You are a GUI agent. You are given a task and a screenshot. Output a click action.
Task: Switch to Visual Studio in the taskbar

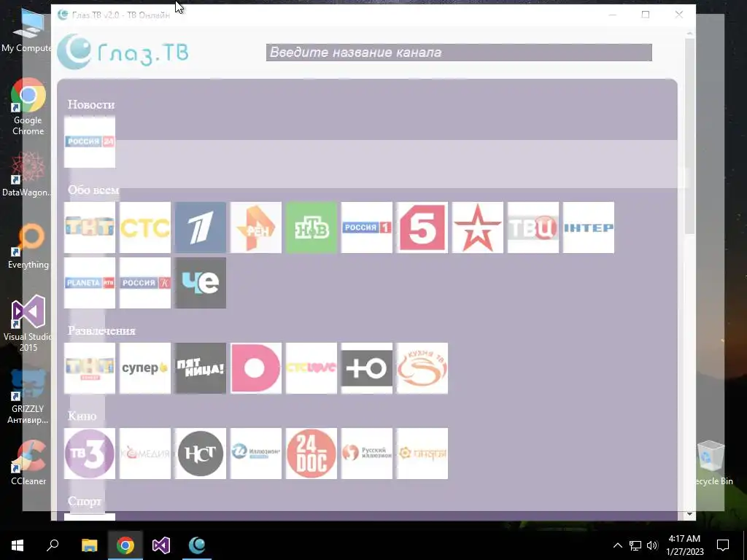(161, 545)
